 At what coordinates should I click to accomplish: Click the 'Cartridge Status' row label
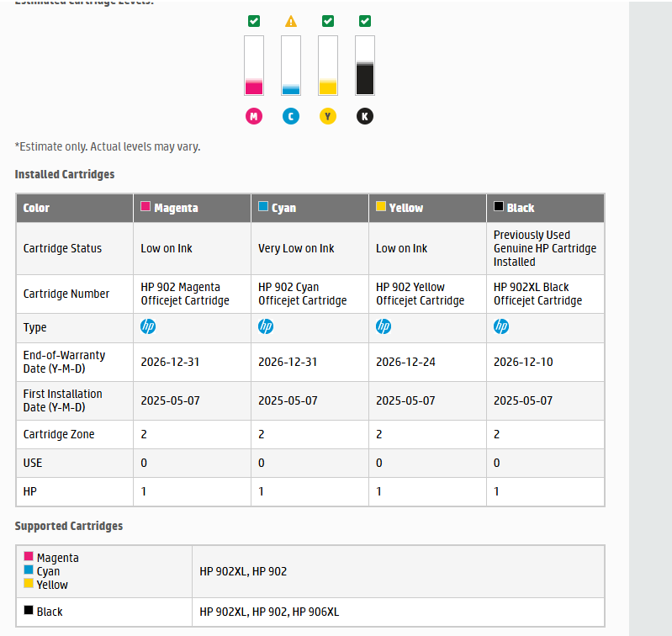pos(62,248)
